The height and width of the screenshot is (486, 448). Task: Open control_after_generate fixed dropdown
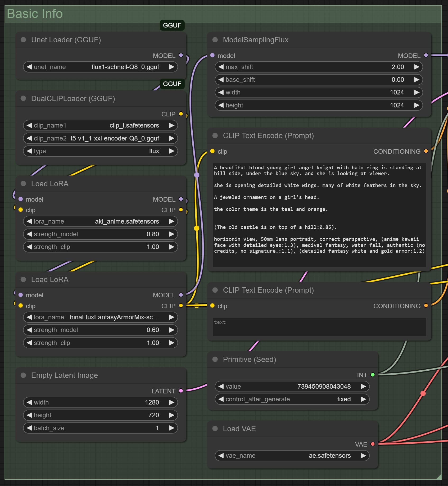point(292,399)
